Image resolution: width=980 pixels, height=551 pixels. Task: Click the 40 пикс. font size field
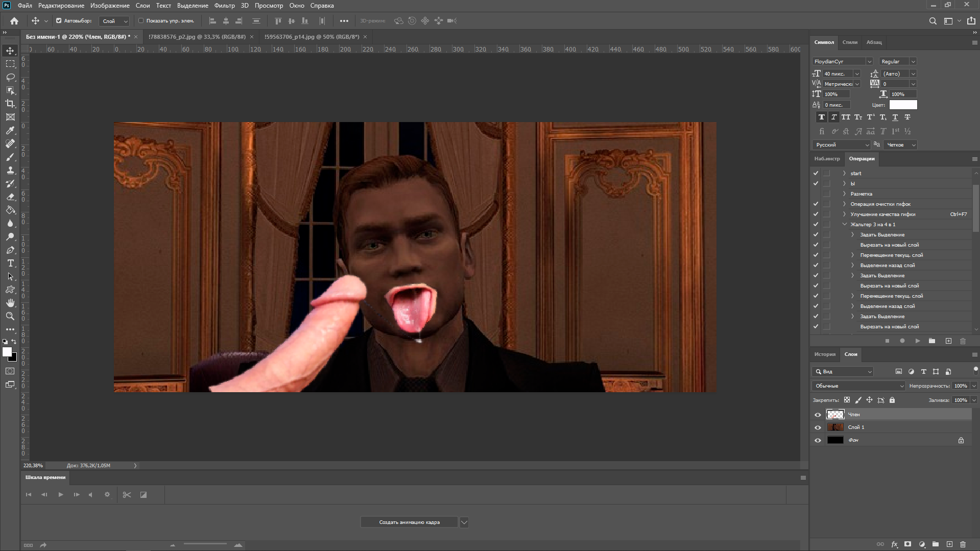[836, 74]
